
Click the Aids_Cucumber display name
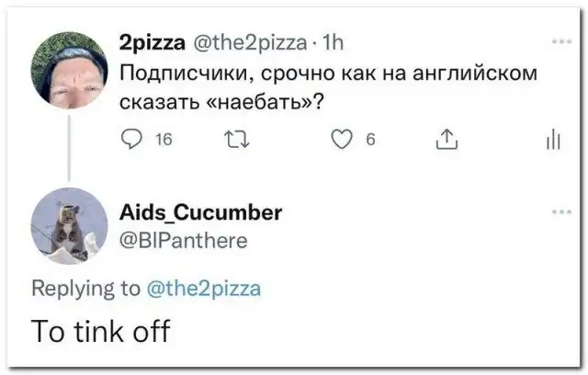click(x=200, y=212)
